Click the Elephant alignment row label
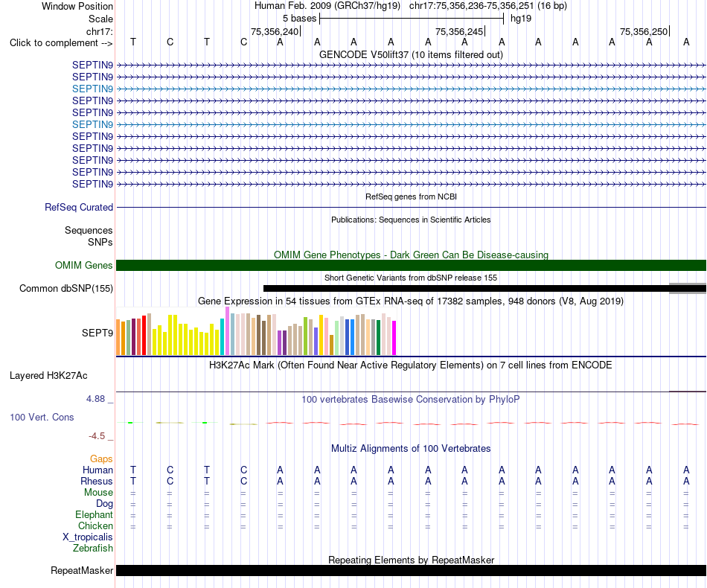The width and height of the screenshot is (707, 588). [94, 514]
